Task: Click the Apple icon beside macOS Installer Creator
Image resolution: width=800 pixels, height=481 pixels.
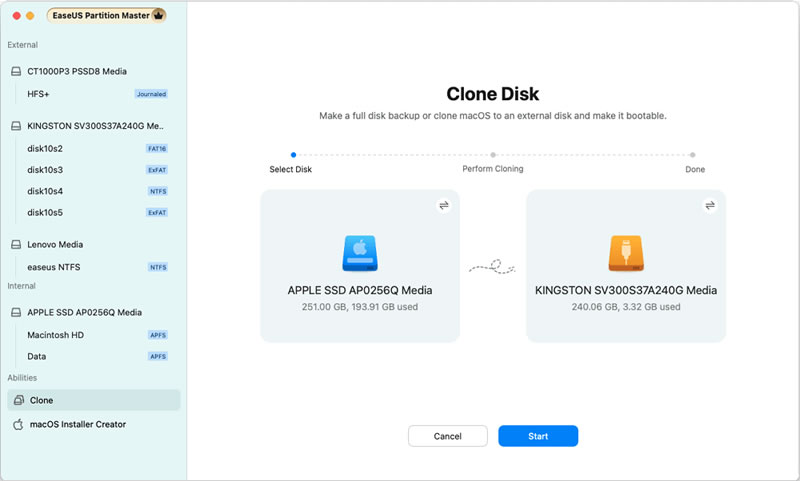Action: tap(18, 424)
